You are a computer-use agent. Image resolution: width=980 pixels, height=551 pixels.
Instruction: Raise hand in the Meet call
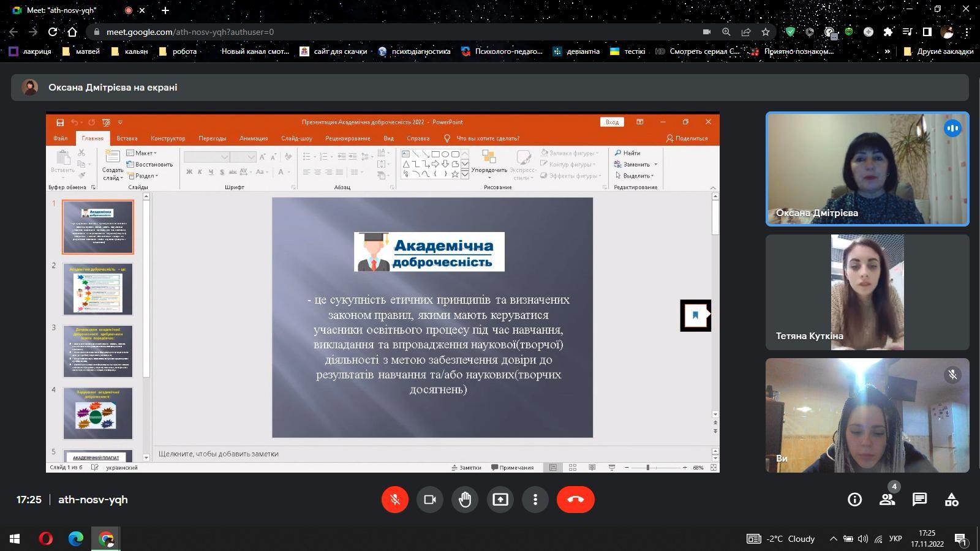click(465, 500)
